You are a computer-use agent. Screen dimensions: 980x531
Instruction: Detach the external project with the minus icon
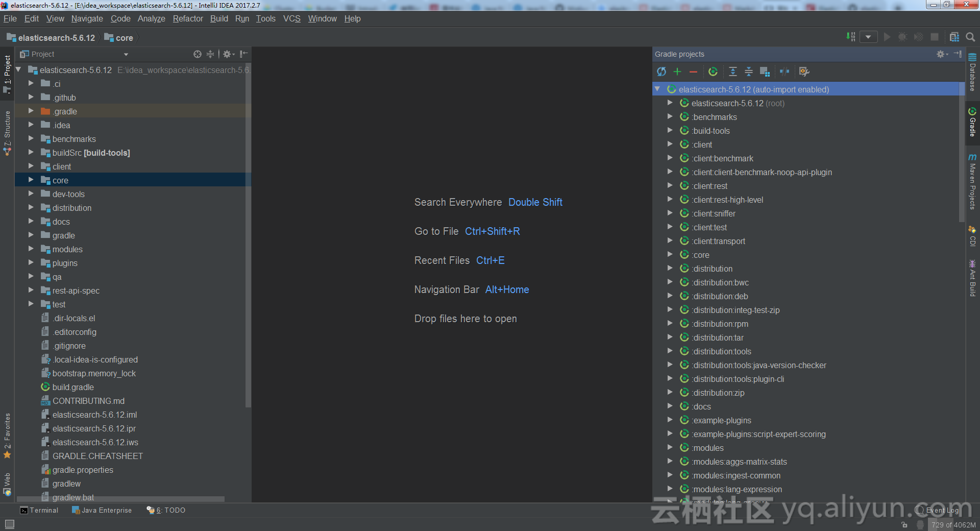point(693,72)
